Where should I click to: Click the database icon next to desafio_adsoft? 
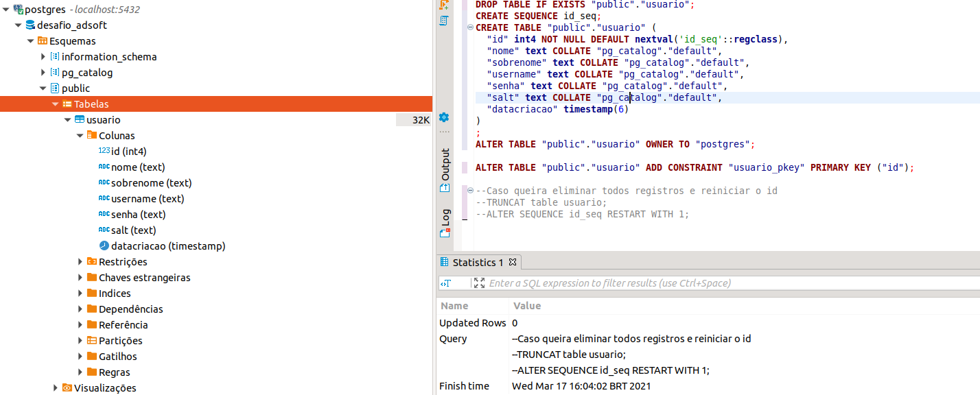(x=30, y=25)
